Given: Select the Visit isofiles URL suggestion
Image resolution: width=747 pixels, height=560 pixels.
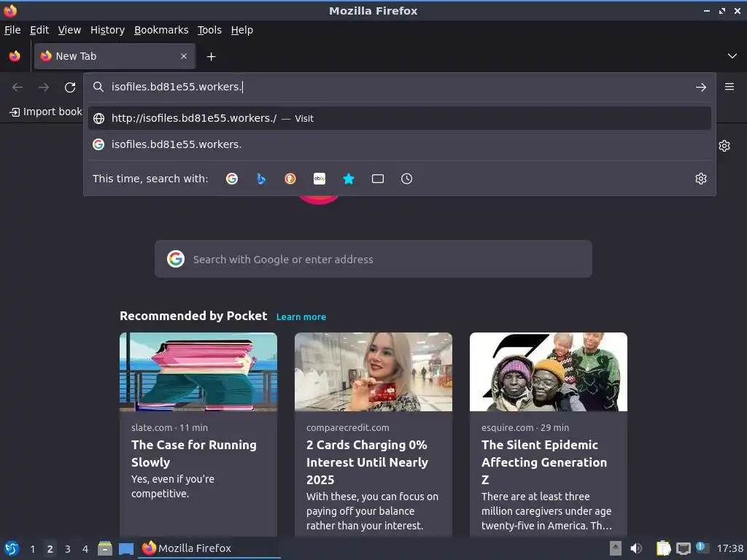Looking at the screenshot, I should (399, 118).
